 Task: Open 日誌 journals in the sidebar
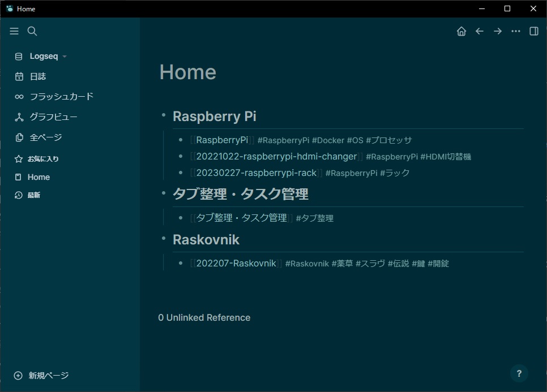coord(38,77)
